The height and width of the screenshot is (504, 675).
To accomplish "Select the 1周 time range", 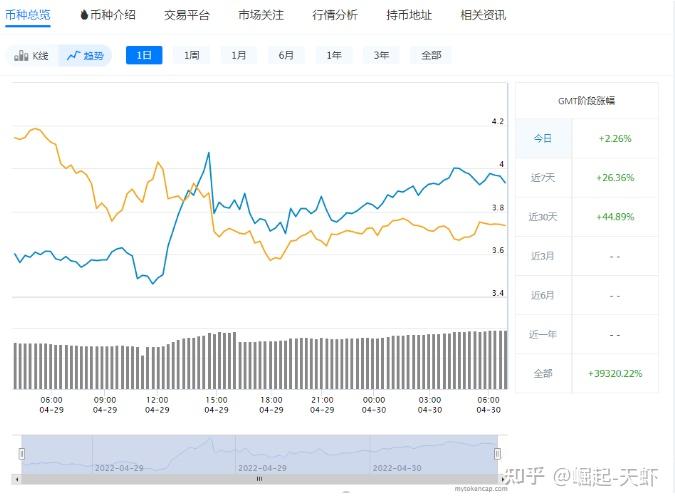I will point(192,55).
